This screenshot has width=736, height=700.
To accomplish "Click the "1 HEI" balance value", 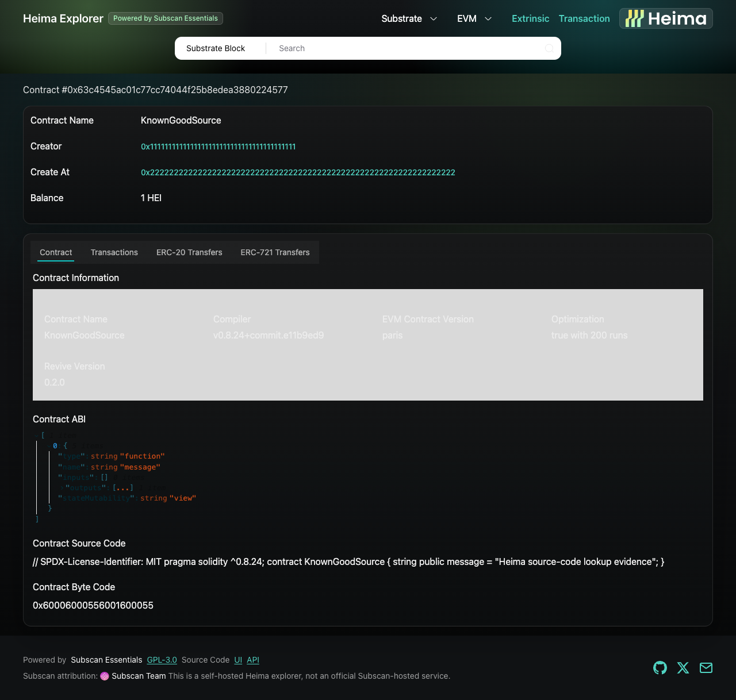I will pos(151,198).
